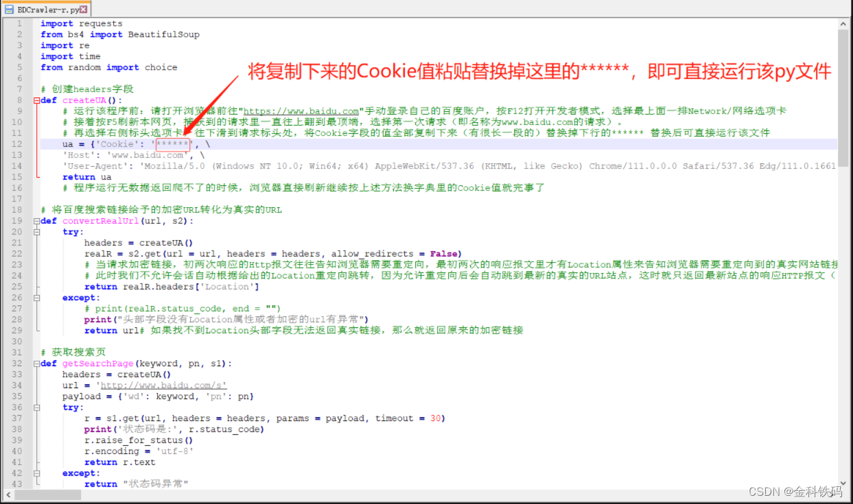Click the vertical scrollbar up arrow
This screenshot has height=504, width=853.
point(843,23)
